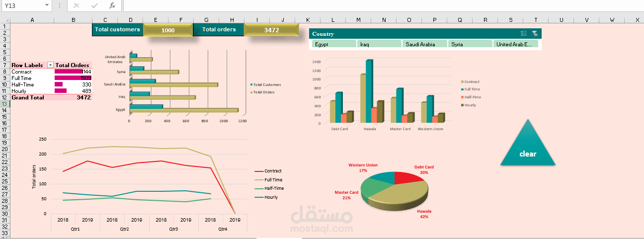Click the cancel X icon in formula bar

76,5
